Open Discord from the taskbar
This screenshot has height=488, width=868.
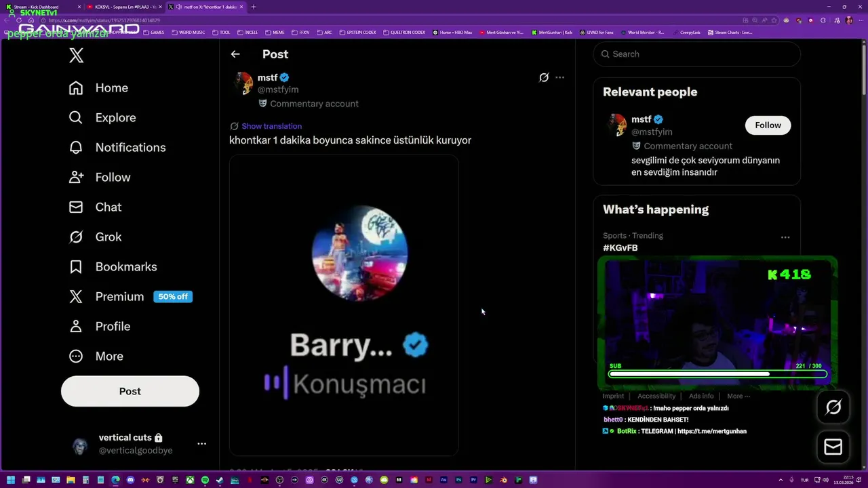pos(130,480)
